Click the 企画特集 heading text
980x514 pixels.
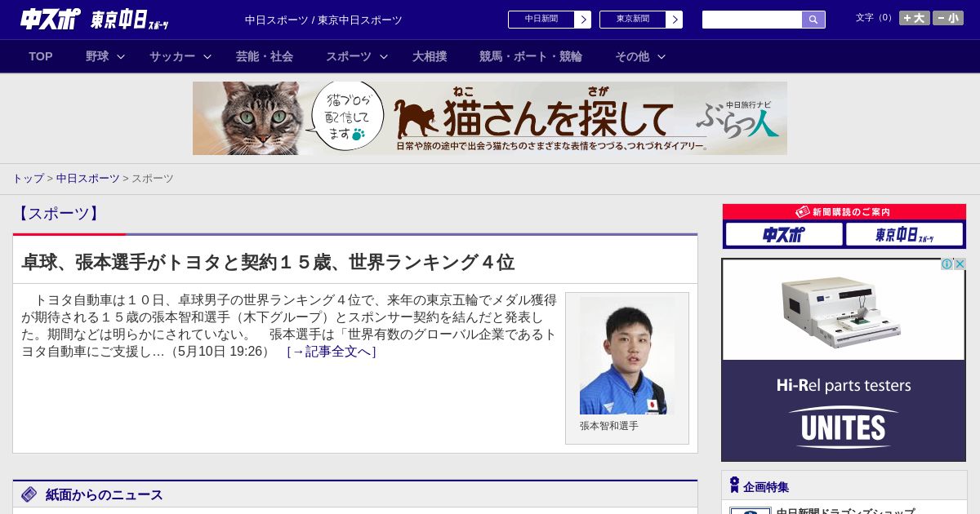[766, 487]
